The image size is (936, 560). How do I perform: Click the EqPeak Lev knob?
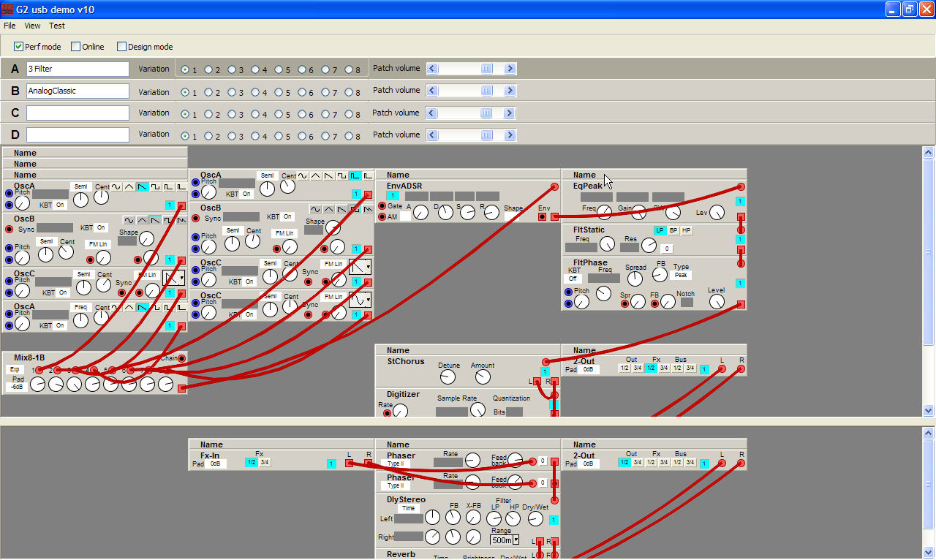click(x=717, y=213)
